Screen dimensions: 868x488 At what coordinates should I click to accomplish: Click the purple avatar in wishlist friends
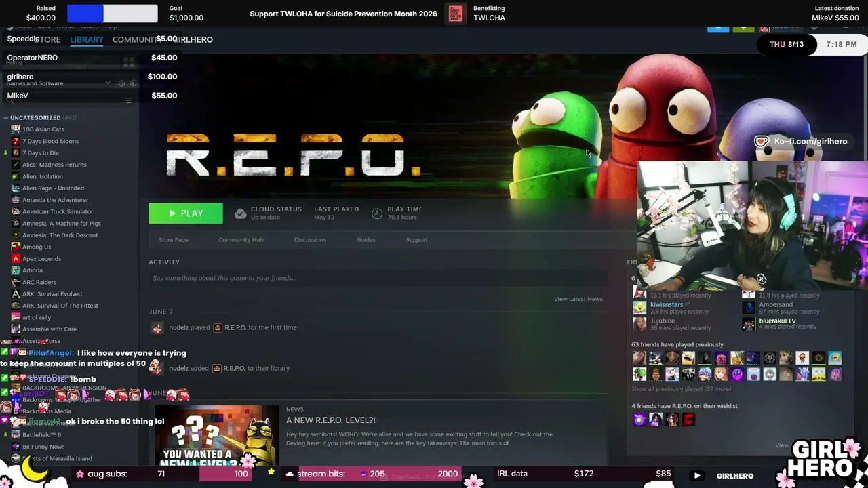tap(639, 420)
